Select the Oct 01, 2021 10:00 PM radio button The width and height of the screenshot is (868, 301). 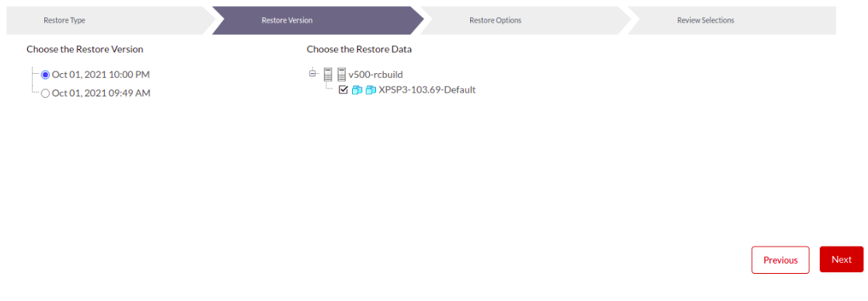pos(45,75)
